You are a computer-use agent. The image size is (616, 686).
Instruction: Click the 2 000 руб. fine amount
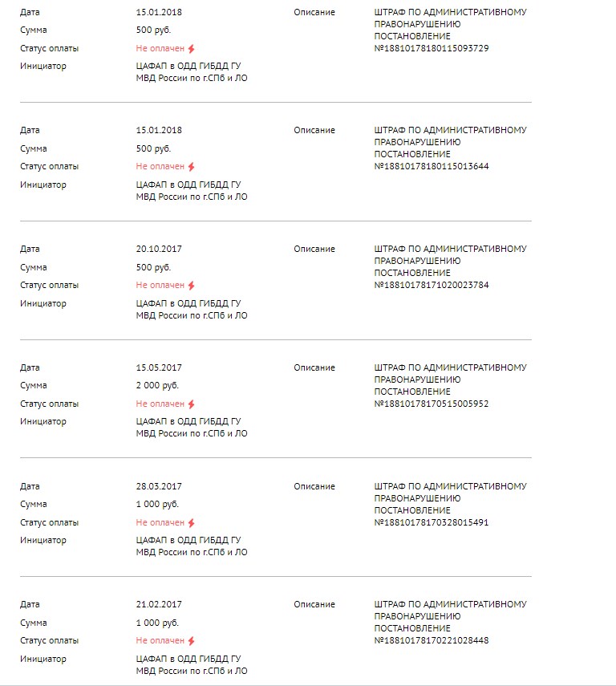[x=157, y=385]
